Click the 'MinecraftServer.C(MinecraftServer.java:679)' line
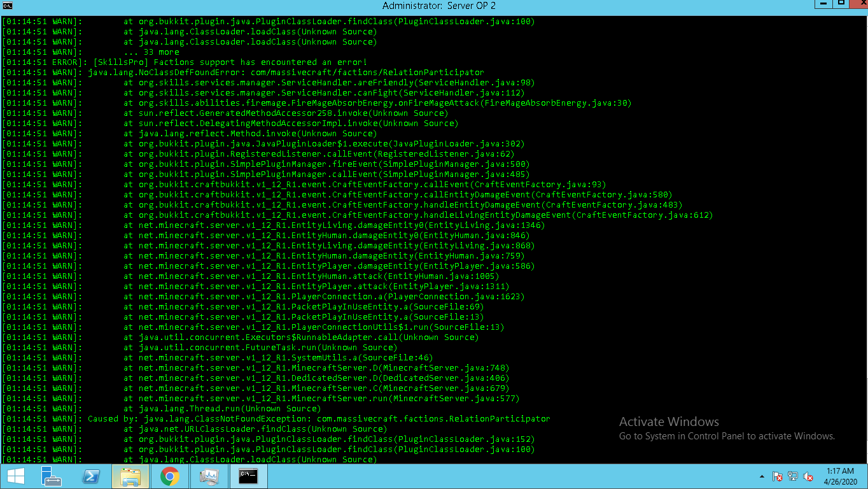Viewport: 868px width, 489px height. (x=255, y=388)
